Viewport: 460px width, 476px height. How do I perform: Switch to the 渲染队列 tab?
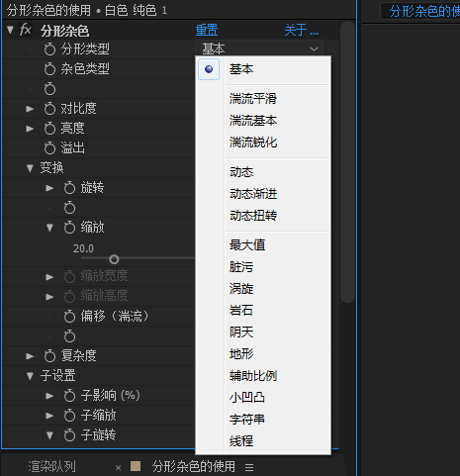coord(51,467)
